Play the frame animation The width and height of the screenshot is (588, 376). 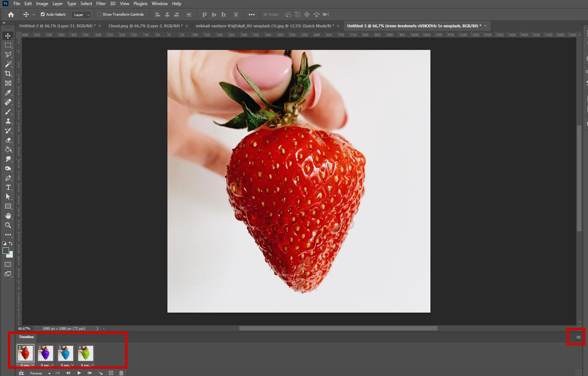79,373
